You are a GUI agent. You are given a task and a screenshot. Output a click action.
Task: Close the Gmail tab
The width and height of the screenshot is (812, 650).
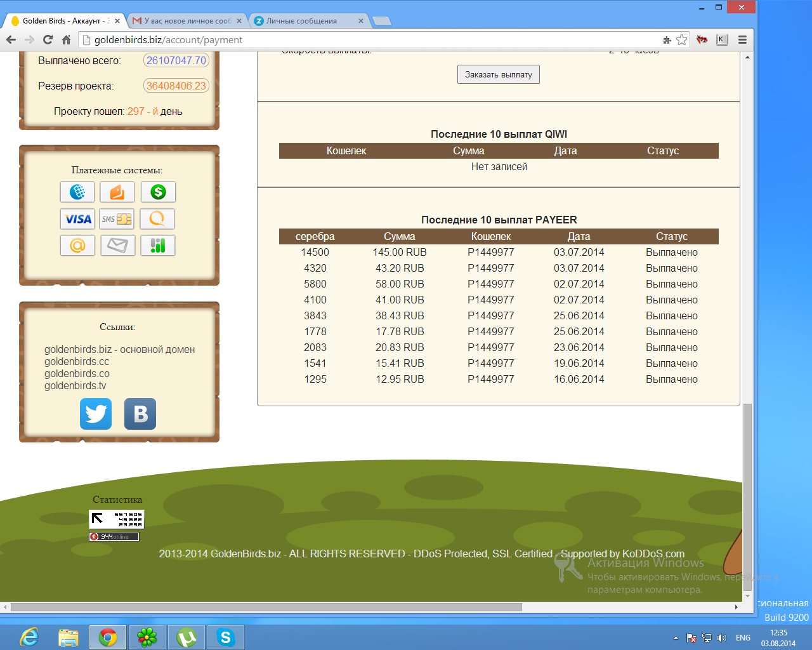click(x=239, y=21)
